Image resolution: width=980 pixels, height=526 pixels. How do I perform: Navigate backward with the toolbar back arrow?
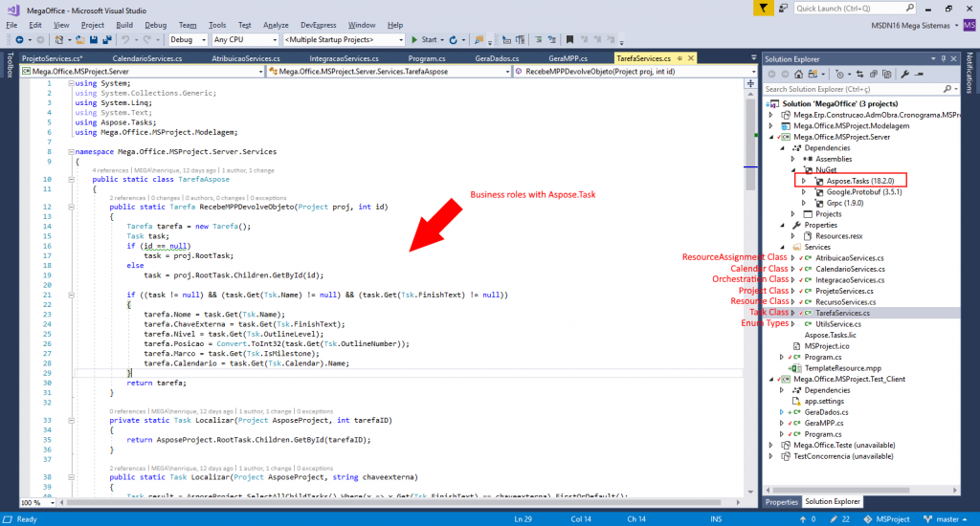point(19,40)
